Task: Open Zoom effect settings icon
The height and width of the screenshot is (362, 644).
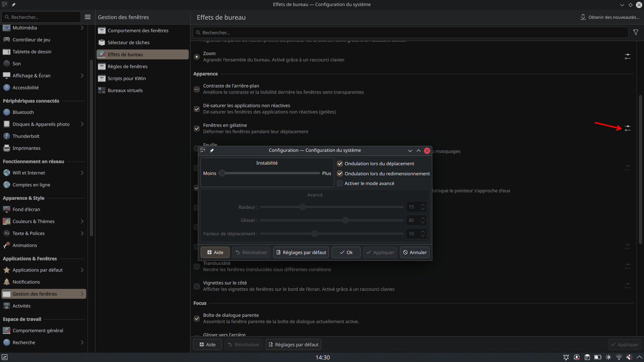Action: tap(628, 56)
